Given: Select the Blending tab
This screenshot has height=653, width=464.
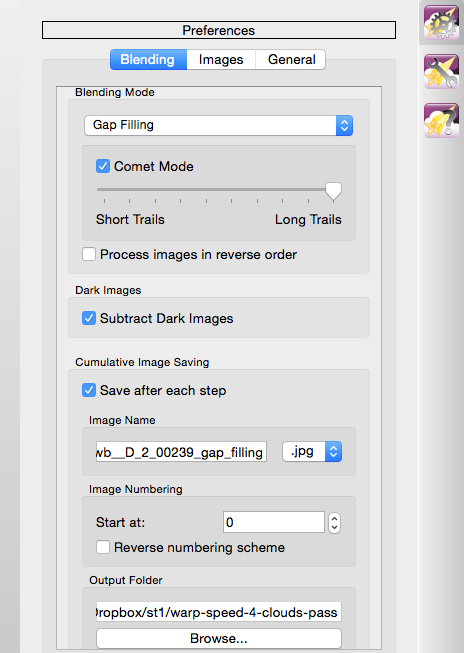Looking at the screenshot, I should tap(148, 60).
